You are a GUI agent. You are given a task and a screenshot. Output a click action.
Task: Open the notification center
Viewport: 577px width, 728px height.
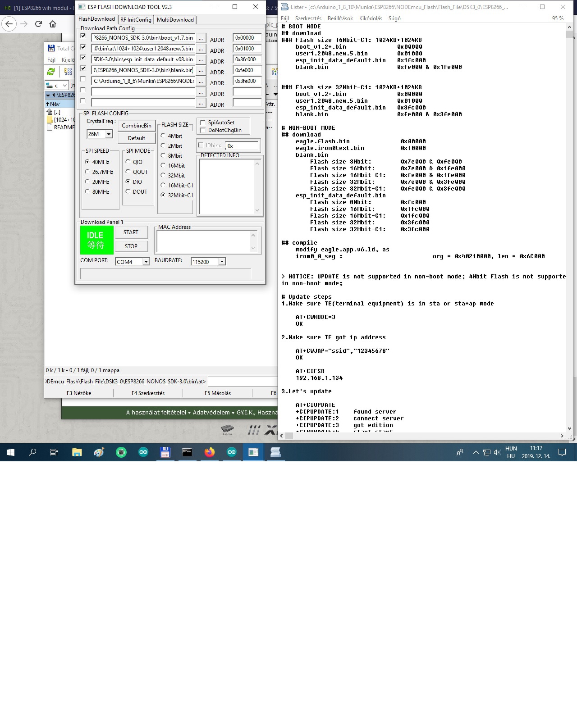click(562, 452)
